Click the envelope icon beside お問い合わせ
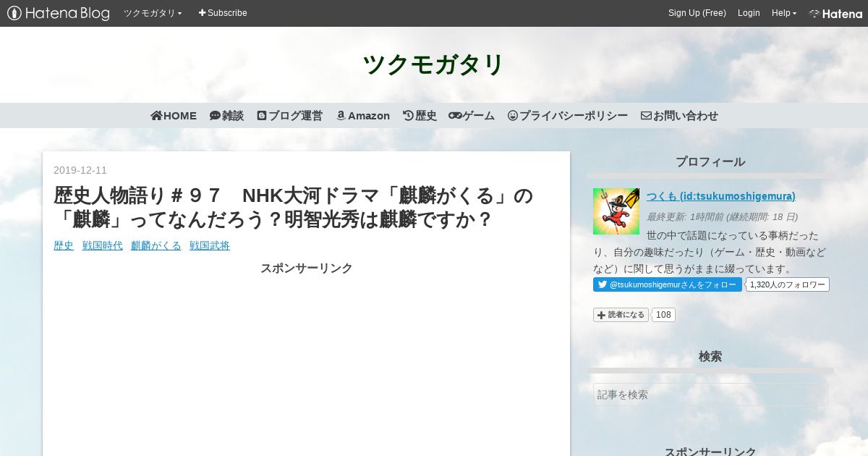 pos(646,116)
